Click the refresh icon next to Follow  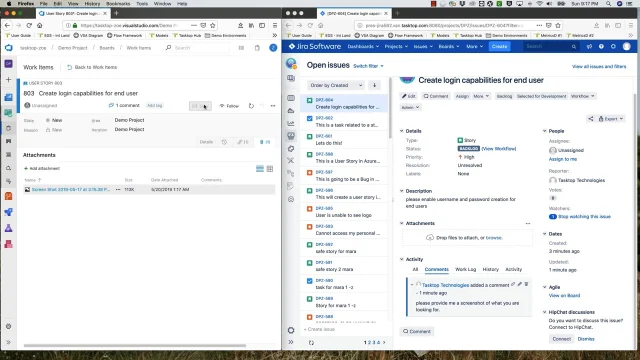click(x=251, y=106)
